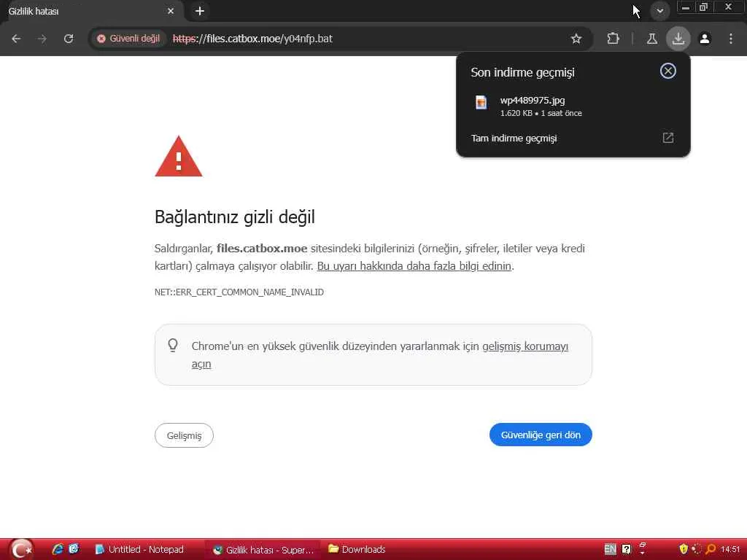Open full download history external-link icon
This screenshot has width=747, height=560.
coord(668,138)
